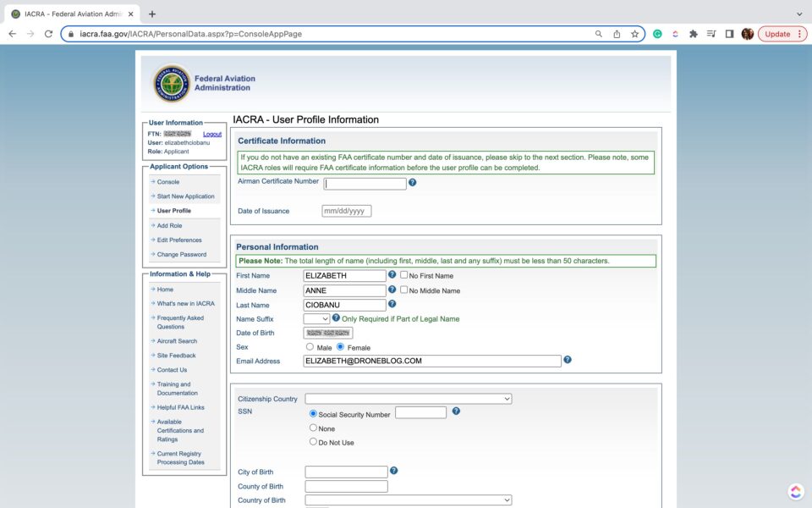Click the Airman Certificate Number field

point(365,184)
